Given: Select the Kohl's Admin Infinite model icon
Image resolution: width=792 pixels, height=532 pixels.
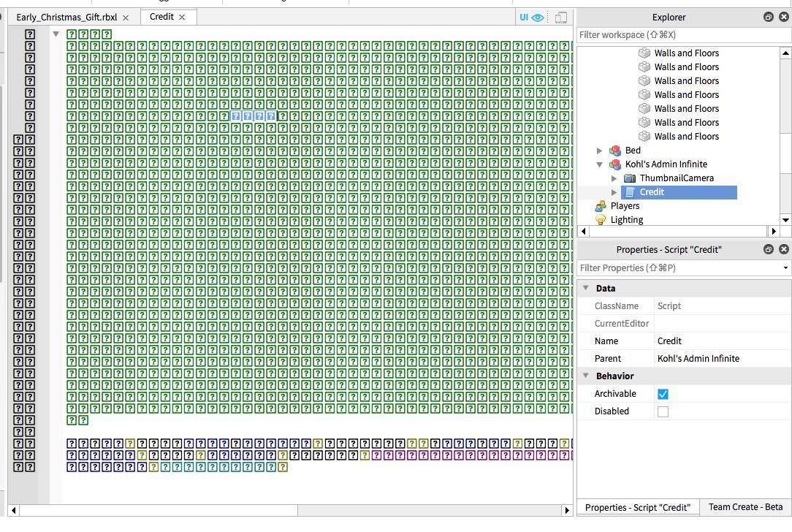Looking at the screenshot, I should (615, 164).
